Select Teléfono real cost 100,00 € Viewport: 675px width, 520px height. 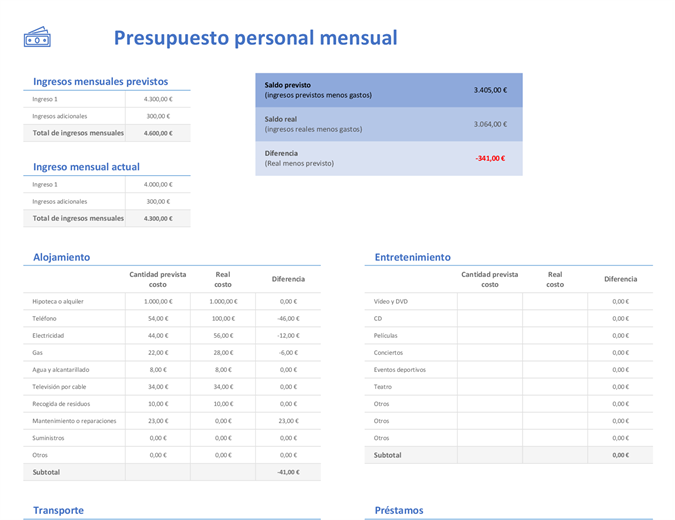(223, 319)
